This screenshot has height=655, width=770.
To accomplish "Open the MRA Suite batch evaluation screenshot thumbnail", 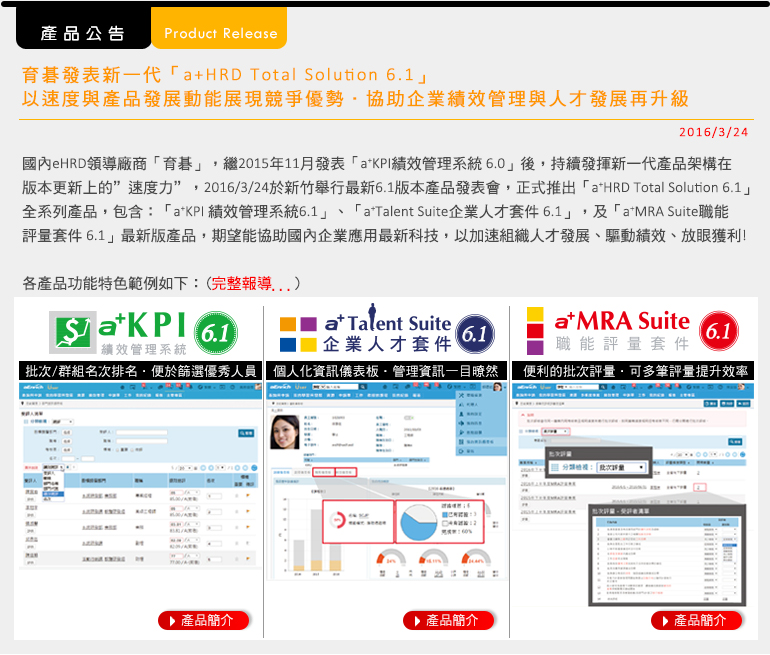I will pos(632,494).
